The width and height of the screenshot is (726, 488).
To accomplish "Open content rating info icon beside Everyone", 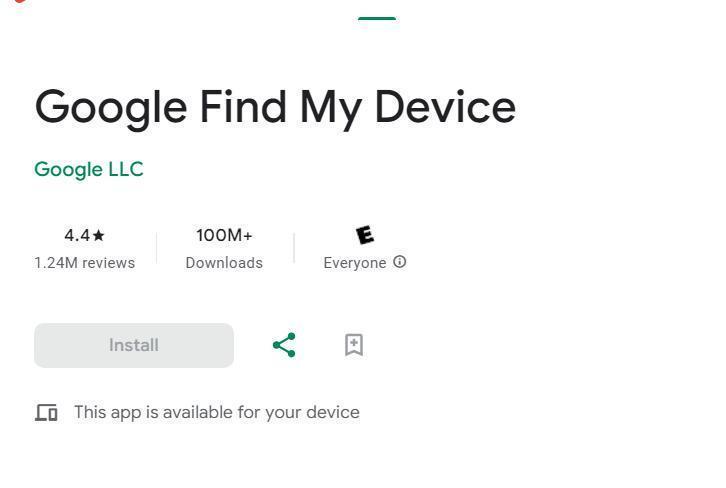I will (400, 262).
